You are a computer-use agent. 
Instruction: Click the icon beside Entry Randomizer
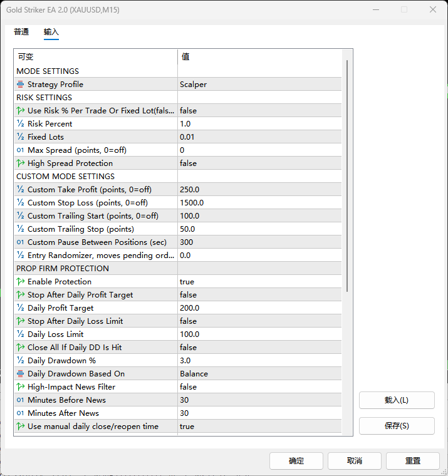[x=20, y=255]
